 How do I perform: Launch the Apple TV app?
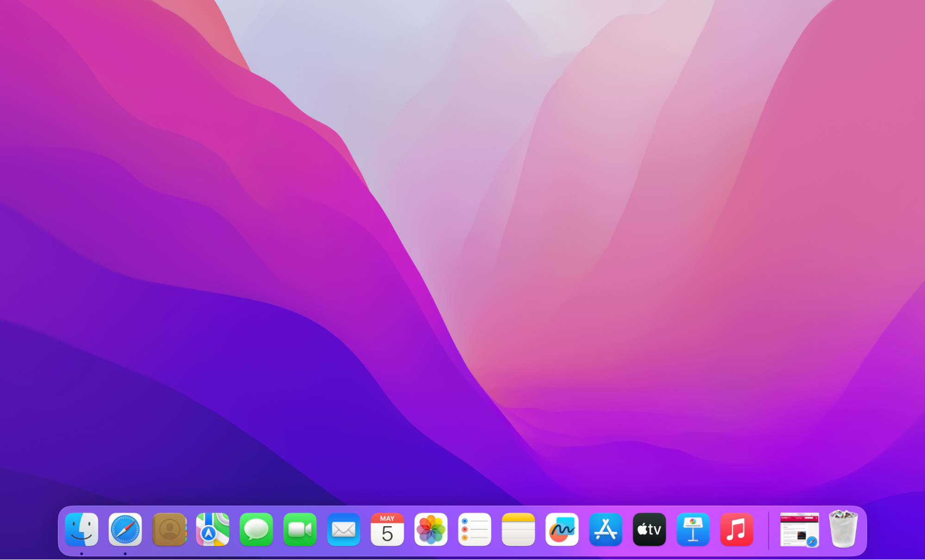coord(649,529)
